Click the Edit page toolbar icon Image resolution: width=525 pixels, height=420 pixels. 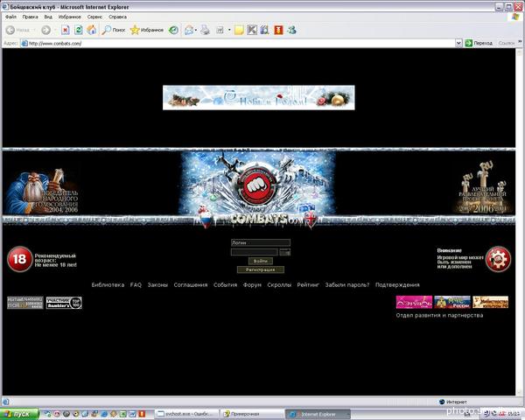click(x=220, y=30)
